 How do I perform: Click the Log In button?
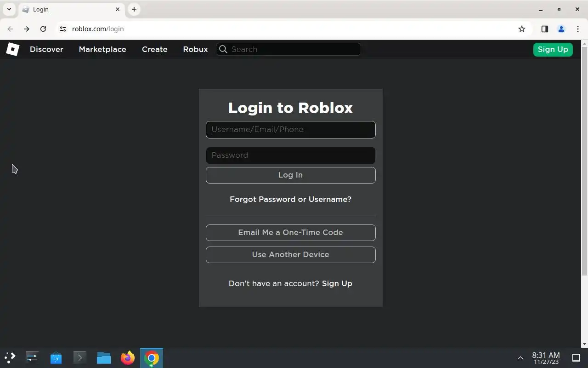point(290,175)
